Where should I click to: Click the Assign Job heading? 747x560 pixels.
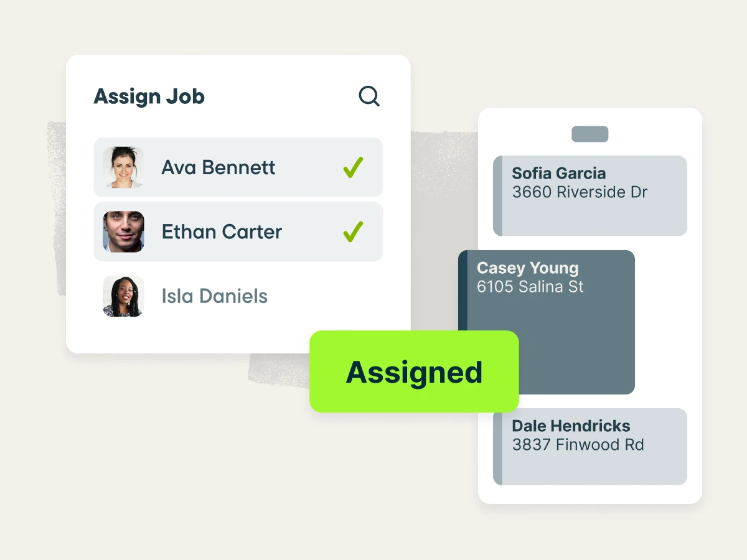click(x=149, y=96)
